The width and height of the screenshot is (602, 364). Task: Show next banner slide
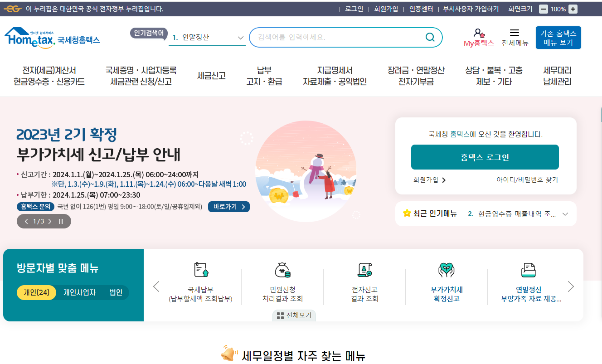point(50,221)
